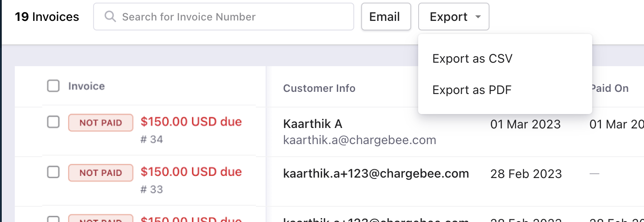Check the box for invoice #33
This screenshot has width=644, height=222.
coord(53,172)
